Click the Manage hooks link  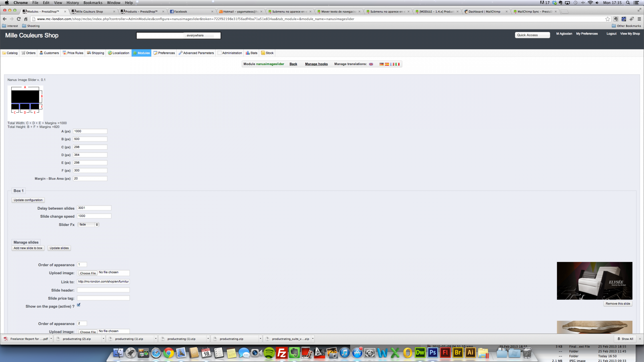click(x=316, y=64)
